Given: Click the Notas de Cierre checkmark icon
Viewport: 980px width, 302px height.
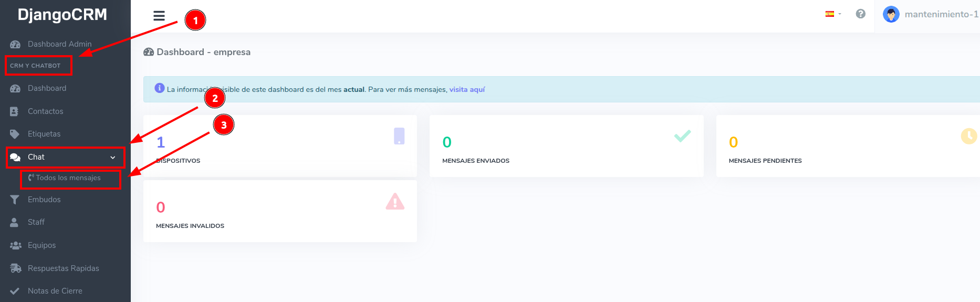Looking at the screenshot, I should tap(15, 291).
